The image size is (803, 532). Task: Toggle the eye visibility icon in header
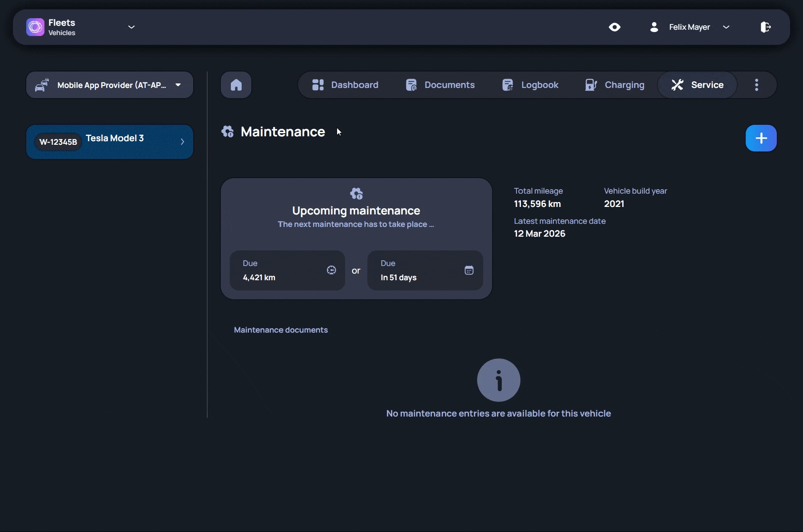(615, 27)
